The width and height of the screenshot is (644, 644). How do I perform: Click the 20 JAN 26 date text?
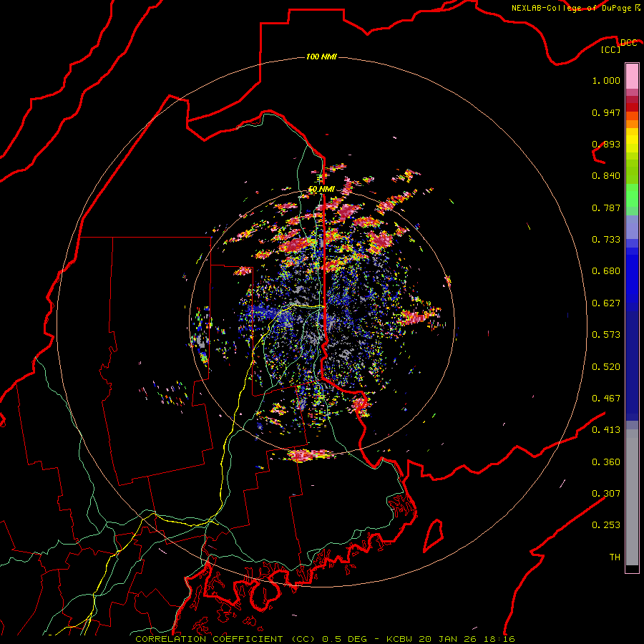pyautogui.click(x=448, y=639)
